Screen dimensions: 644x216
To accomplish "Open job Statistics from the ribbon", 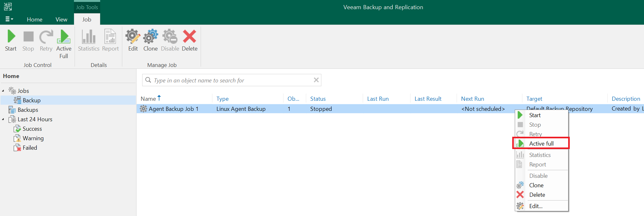I will [x=89, y=40].
